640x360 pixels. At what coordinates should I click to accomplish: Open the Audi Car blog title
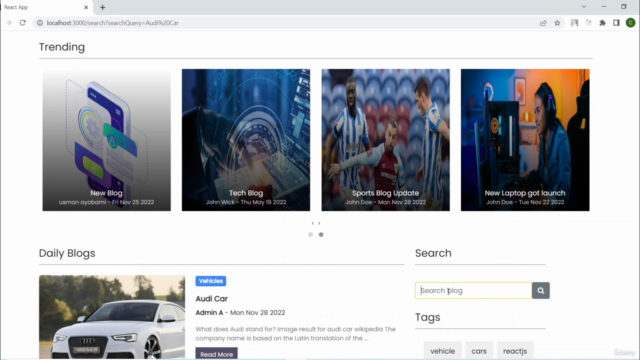(x=211, y=299)
